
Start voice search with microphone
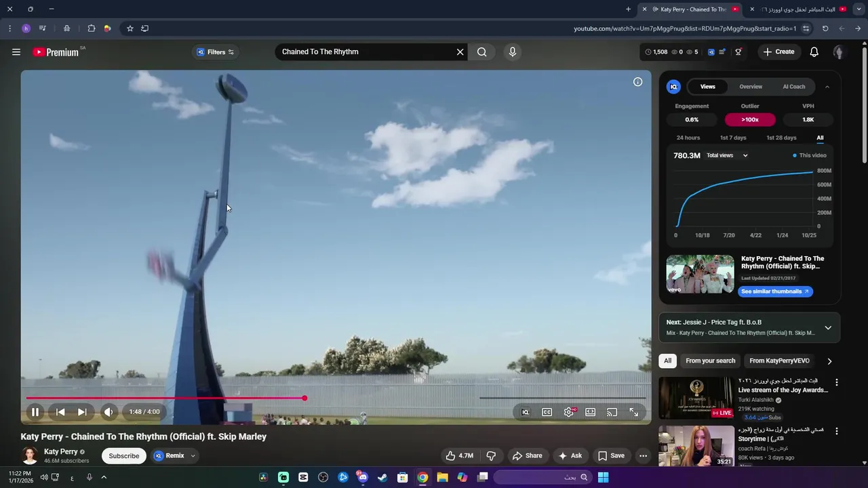click(x=513, y=52)
